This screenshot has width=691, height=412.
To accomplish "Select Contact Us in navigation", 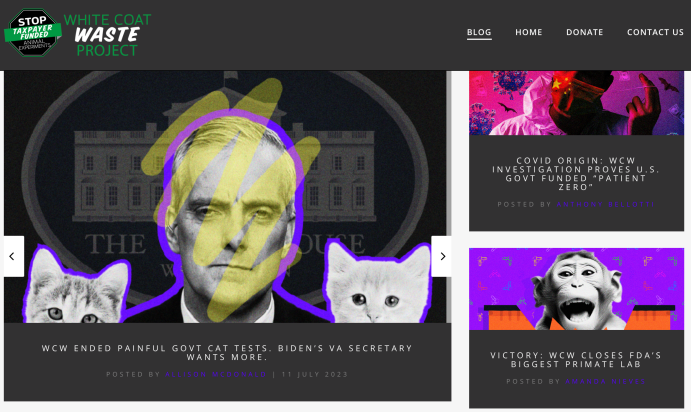I will point(655,32).
